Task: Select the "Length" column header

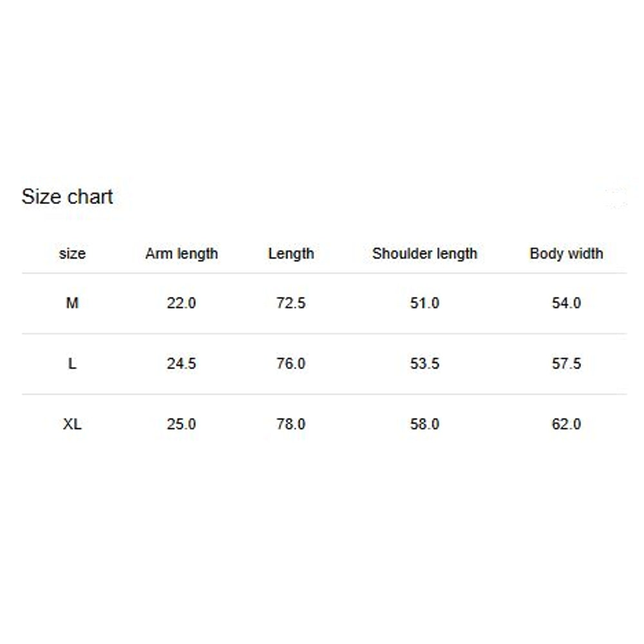Action: (291, 254)
